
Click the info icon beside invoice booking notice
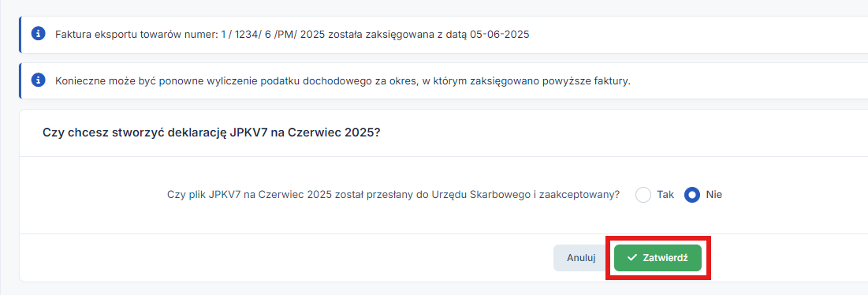[x=38, y=35]
